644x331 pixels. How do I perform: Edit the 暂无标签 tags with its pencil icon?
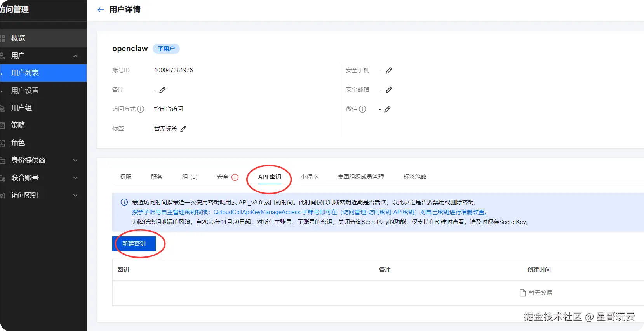tap(184, 129)
